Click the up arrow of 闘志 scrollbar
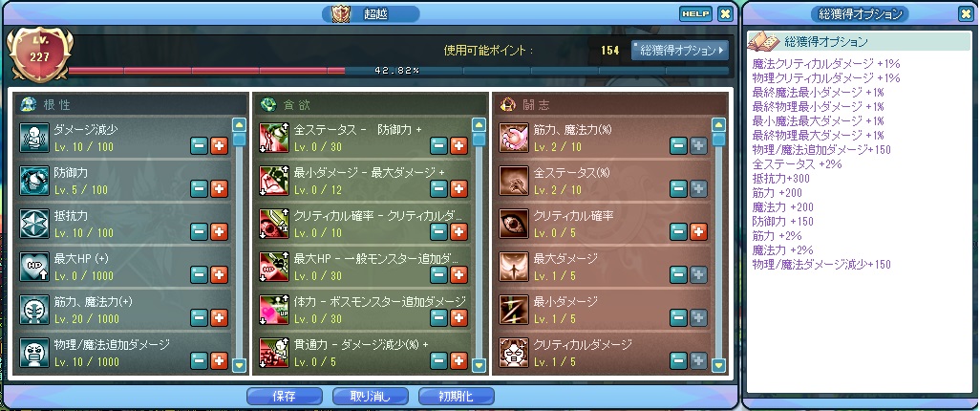Viewport: 980px width, 411px height. point(718,124)
